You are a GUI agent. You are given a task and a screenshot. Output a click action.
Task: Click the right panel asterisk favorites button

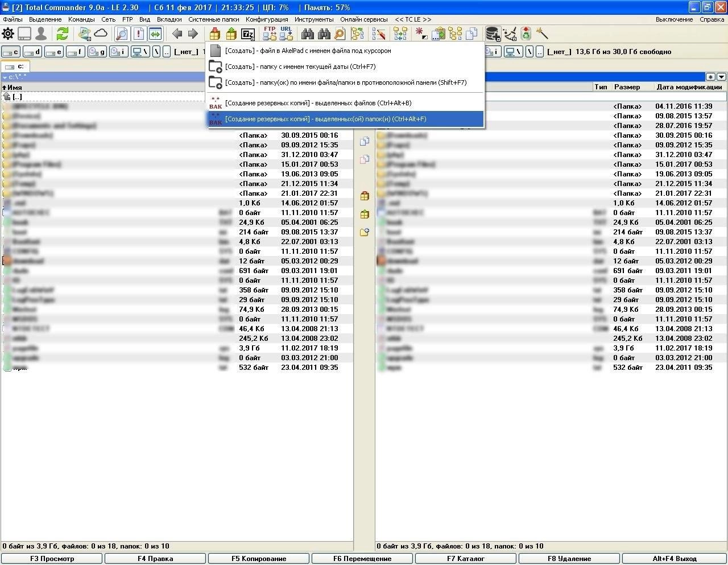click(711, 77)
